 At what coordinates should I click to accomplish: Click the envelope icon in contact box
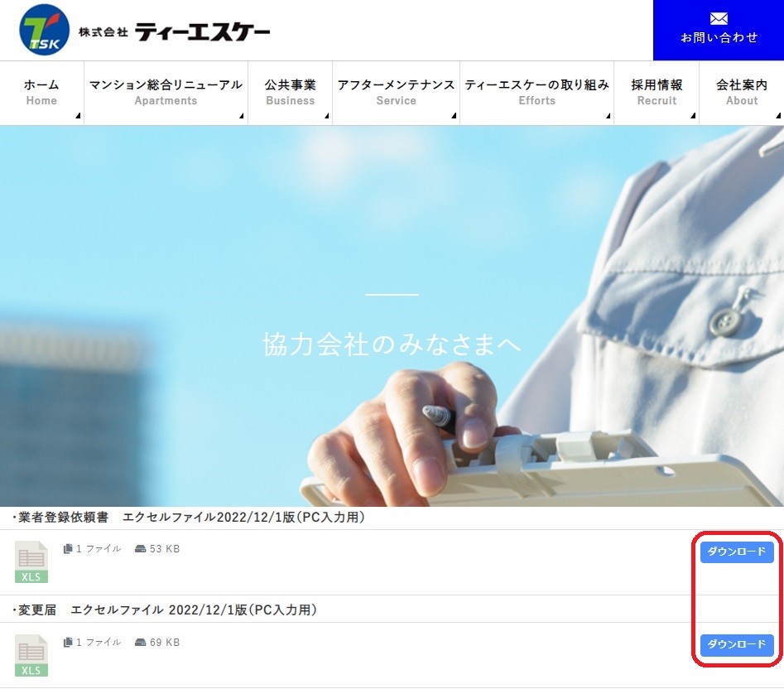[719, 18]
